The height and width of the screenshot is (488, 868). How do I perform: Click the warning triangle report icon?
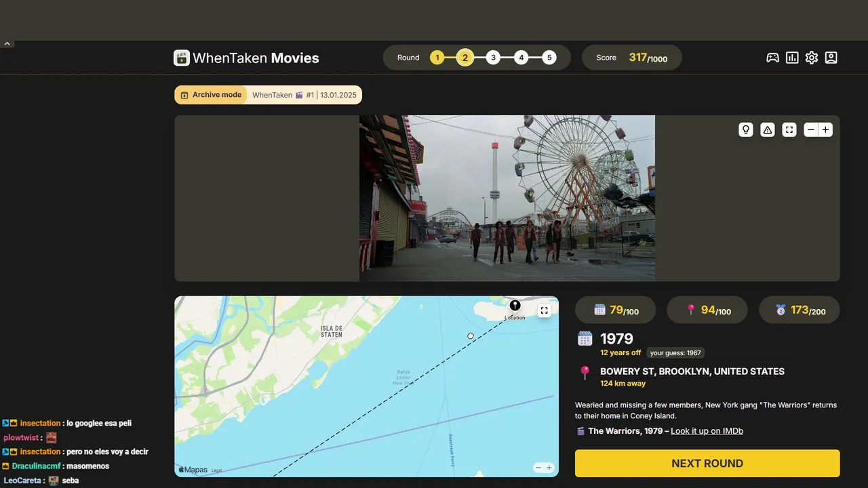[x=768, y=129]
